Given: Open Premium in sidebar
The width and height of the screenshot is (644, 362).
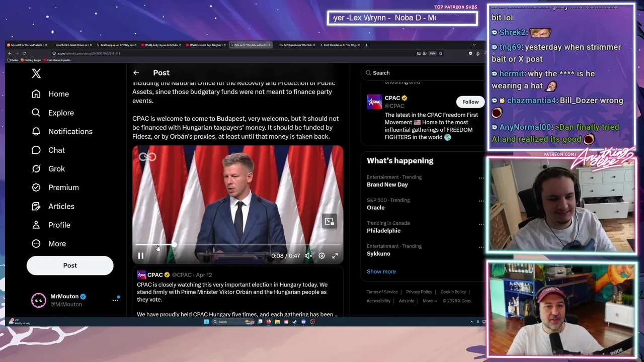Looking at the screenshot, I should pyautogui.click(x=55, y=187).
